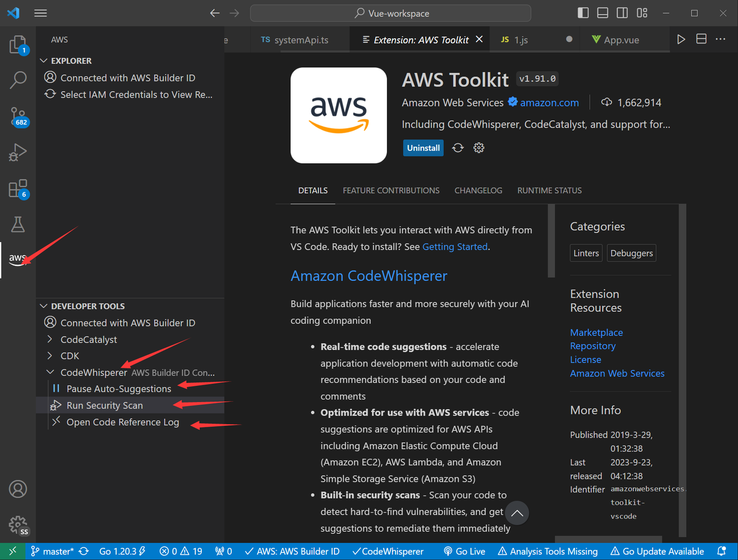Toggle the primary side bar visibility
Viewport: 738px width, 560px height.
click(x=583, y=13)
